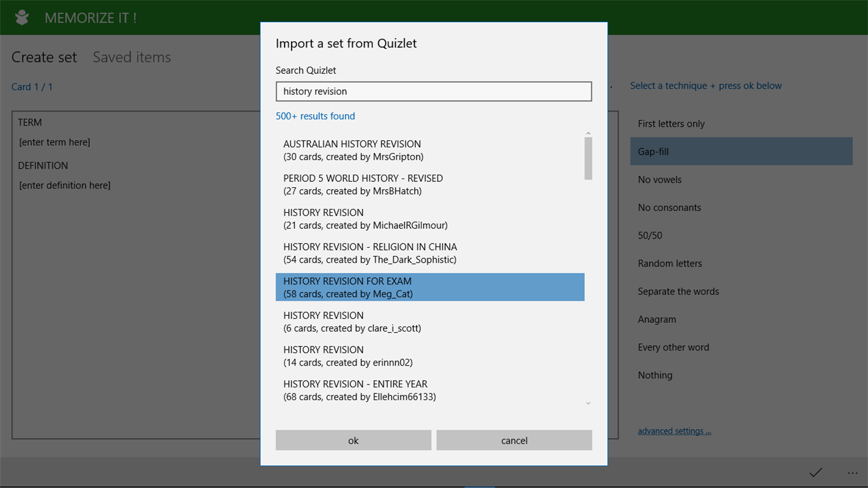Switch to the Create set tab

[x=45, y=57]
